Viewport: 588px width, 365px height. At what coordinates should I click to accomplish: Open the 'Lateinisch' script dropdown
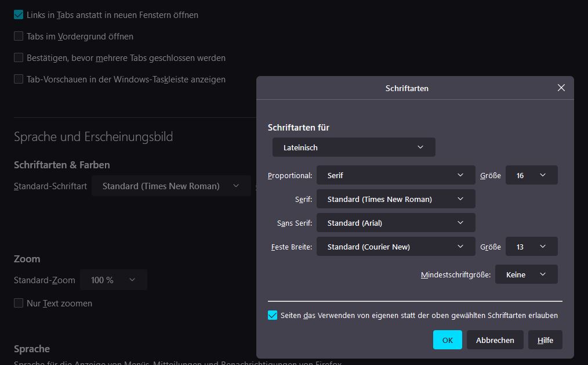[x=354, y=147]
